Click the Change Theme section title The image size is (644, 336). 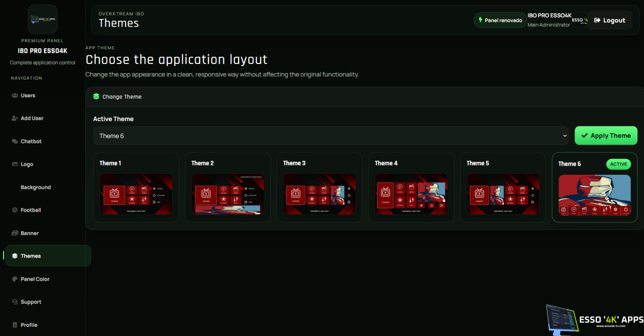[x=122, y=97]
